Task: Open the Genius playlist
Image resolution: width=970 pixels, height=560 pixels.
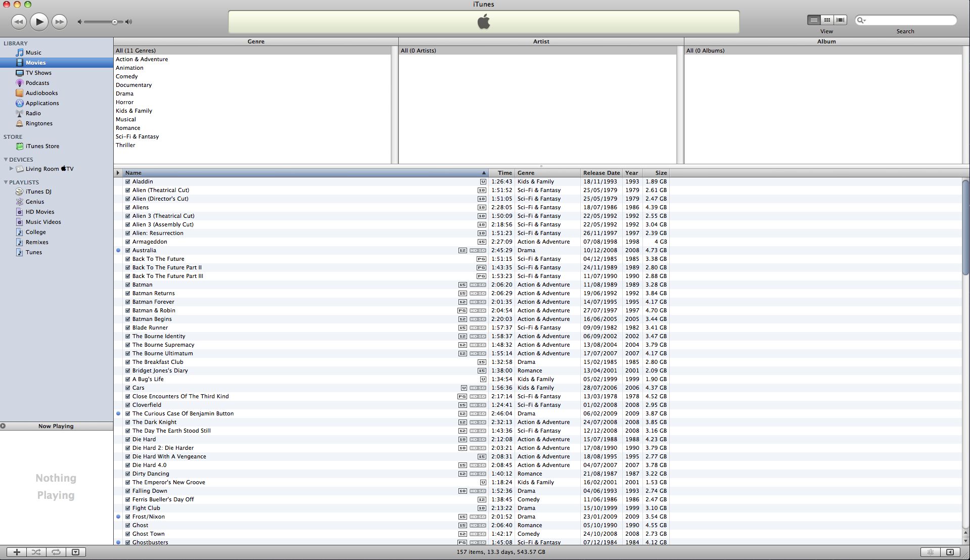Action: click(x=34, y=202)
